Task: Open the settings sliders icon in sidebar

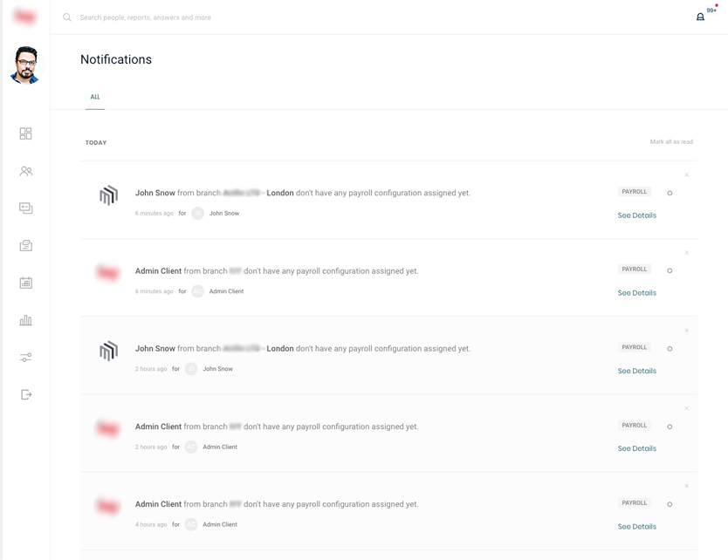Action: tap(25, 358)
